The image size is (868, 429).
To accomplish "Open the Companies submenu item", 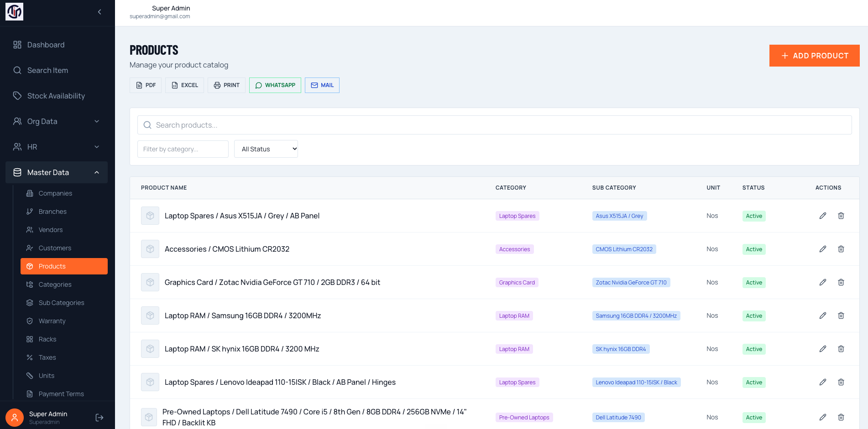I will (64, 193).
